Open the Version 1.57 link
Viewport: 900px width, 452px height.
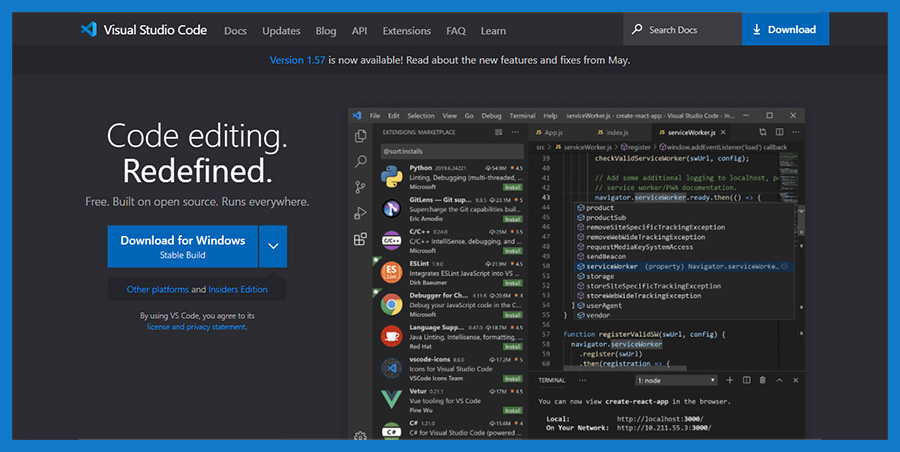(297, 60)
